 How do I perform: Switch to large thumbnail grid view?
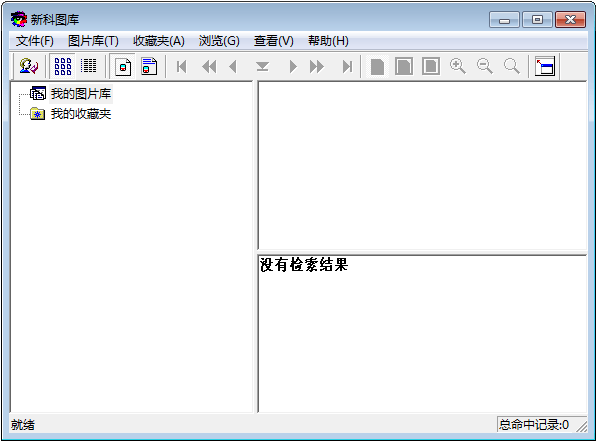pyautogui.click(x=63, y=67)
